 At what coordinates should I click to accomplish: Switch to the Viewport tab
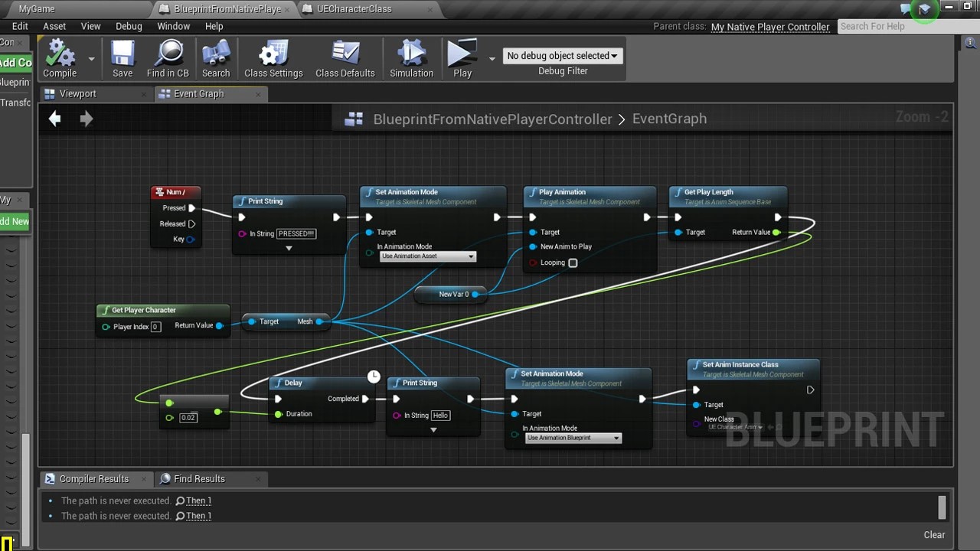(x=78, y=93)
